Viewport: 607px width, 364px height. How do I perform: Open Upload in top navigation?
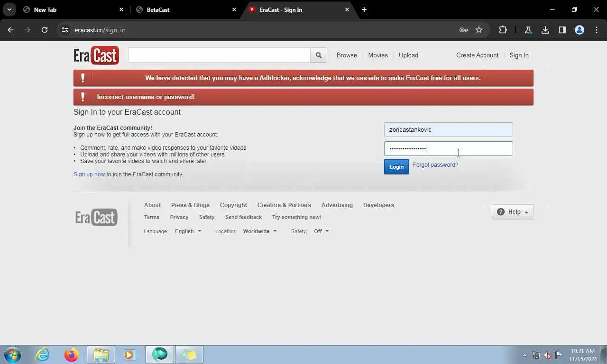pyautogui.click(x=408, y=55)
